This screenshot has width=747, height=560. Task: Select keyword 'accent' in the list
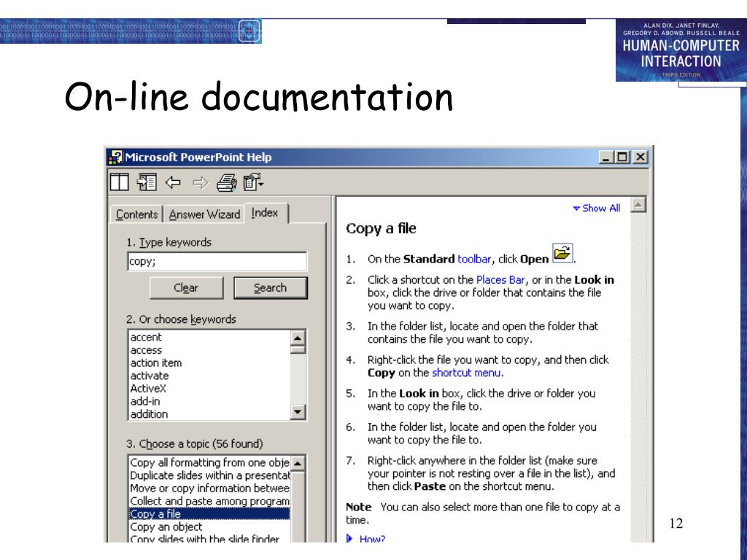coord(146,337)
